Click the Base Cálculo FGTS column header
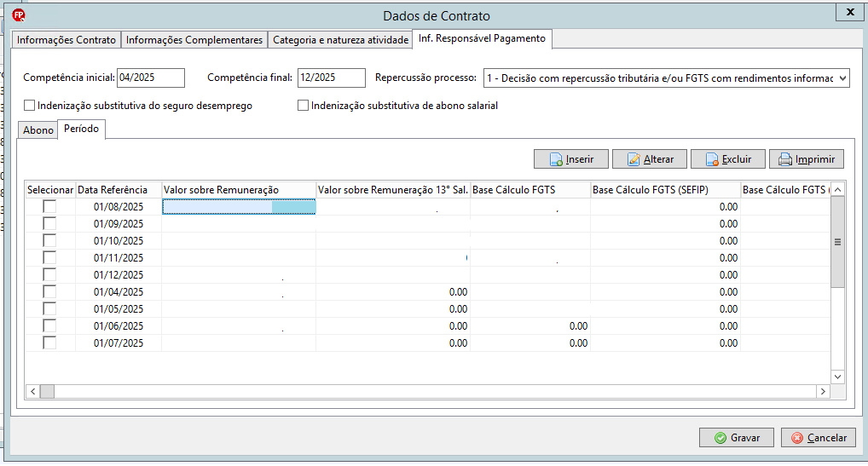Screen dimensions: 868x466 530,190
